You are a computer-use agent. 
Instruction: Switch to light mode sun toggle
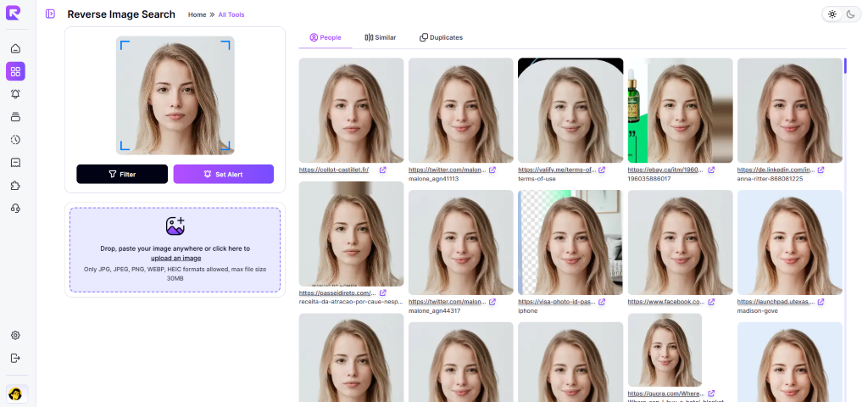click(832, 14)
